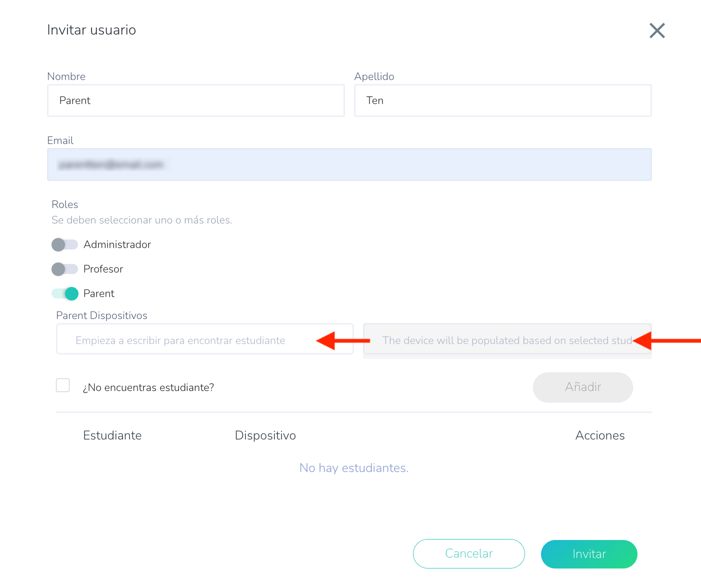Cancel the invitation with Cancelar
701x588 pixels.
[468, 553]
